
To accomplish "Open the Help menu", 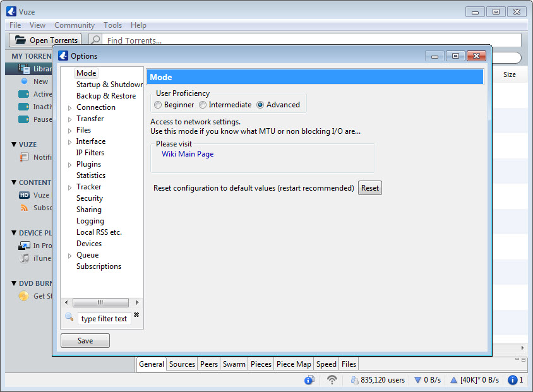I will (x=138, y=25).
